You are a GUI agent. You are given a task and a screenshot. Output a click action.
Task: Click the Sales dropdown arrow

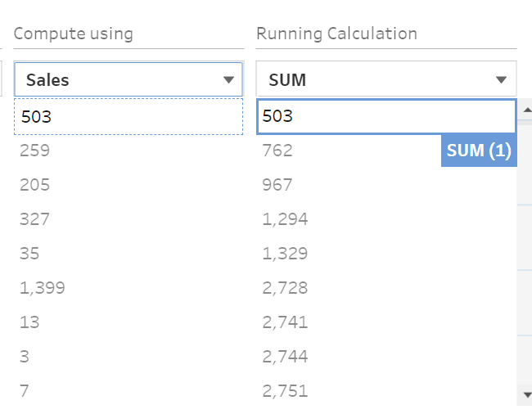pos(228,79)
